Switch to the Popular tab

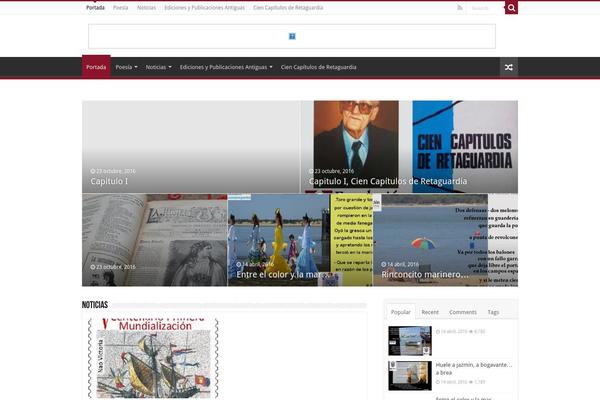point(400,312)
